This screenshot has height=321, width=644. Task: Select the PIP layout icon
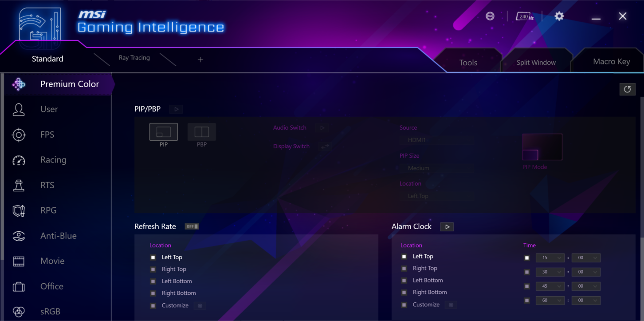[x=164, y=132]
